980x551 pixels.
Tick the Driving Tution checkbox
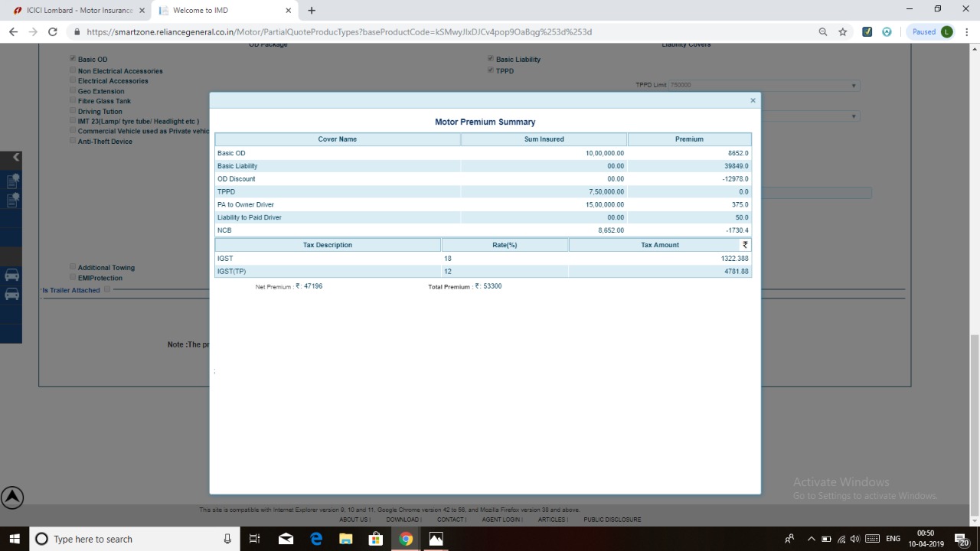tap(73, 110)
